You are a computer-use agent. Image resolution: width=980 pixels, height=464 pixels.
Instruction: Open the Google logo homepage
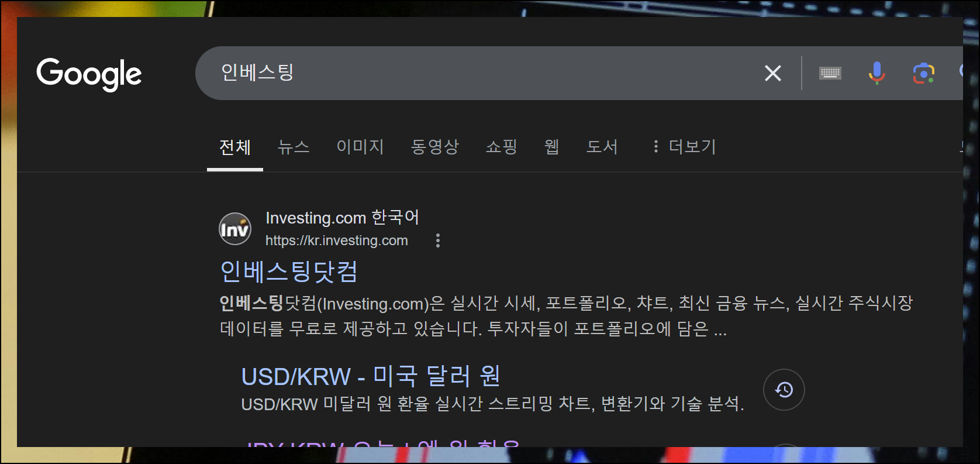(89, 74)
